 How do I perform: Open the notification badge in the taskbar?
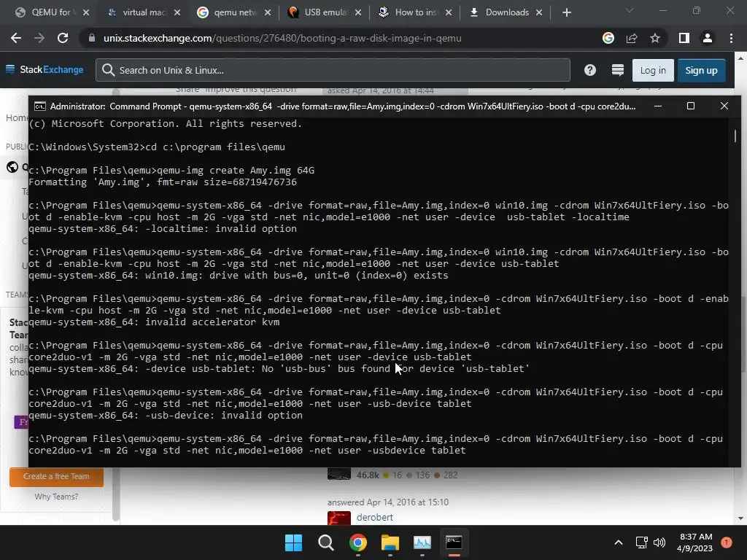(x=727, y=542)
